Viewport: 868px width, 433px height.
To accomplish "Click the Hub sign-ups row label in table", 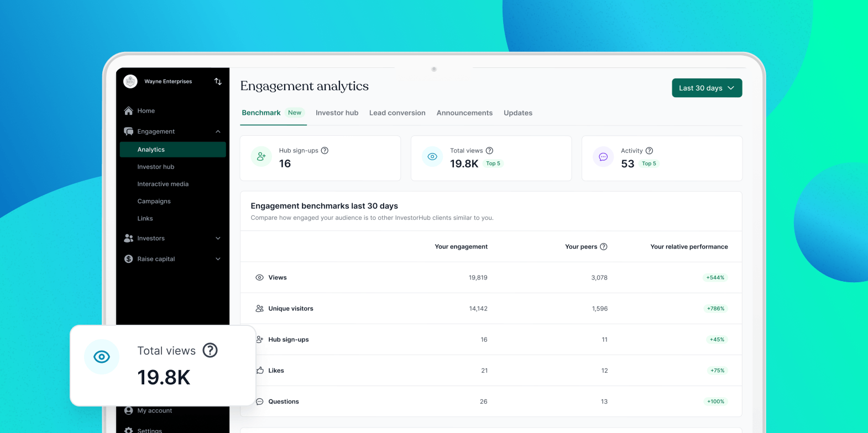I will pyautogui.click(x=289, y=340).
